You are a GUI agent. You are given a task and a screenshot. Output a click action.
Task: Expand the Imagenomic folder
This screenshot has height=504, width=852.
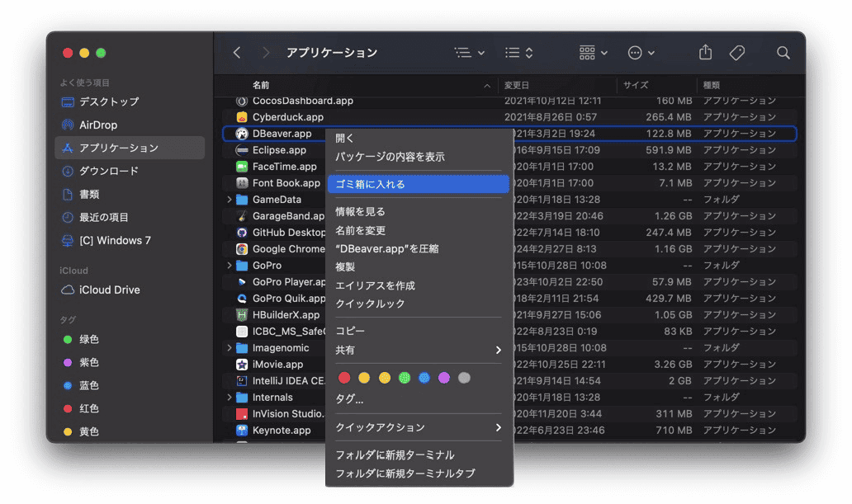(230, 347)
